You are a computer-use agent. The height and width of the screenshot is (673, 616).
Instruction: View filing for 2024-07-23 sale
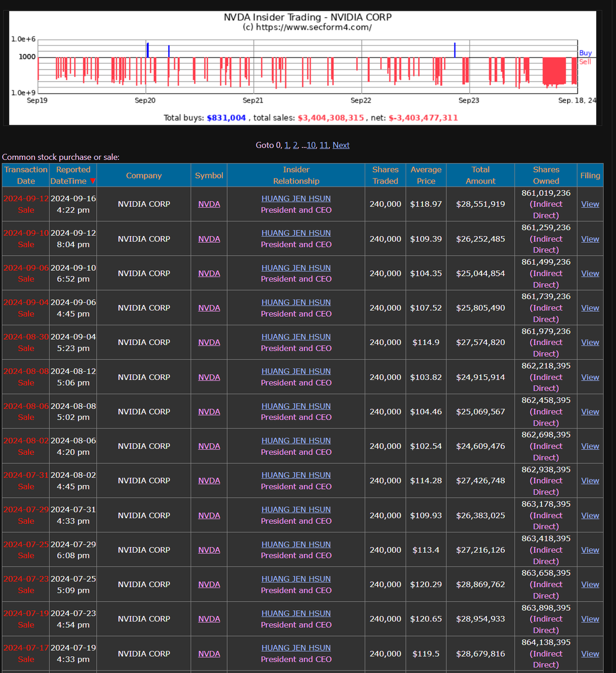point(590,584)
